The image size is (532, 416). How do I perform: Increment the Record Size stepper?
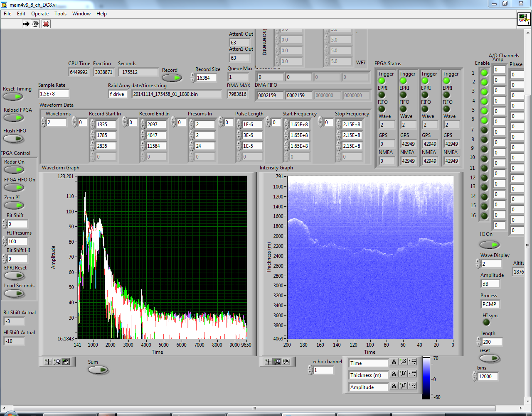click(193, 76)
